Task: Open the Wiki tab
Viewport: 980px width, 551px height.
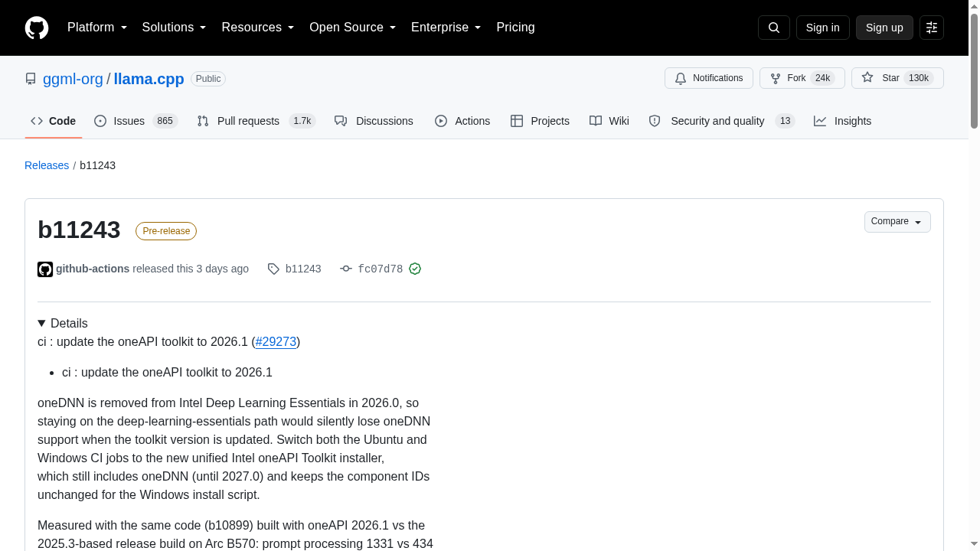Action: [609, 121]
